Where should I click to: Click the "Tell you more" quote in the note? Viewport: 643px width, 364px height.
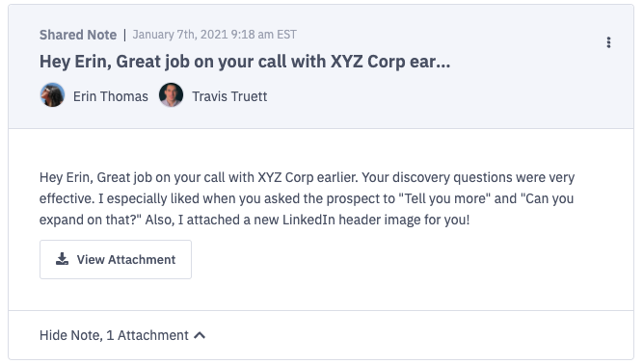pos(444,198)
